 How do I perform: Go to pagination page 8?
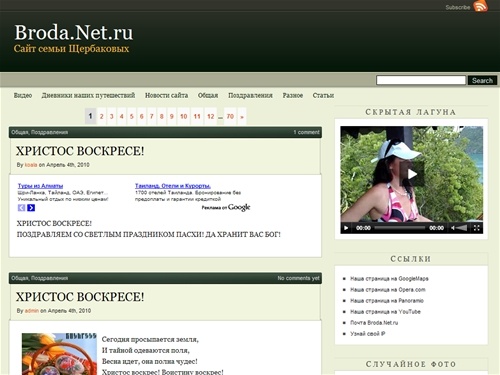click(x=162, y=116)
